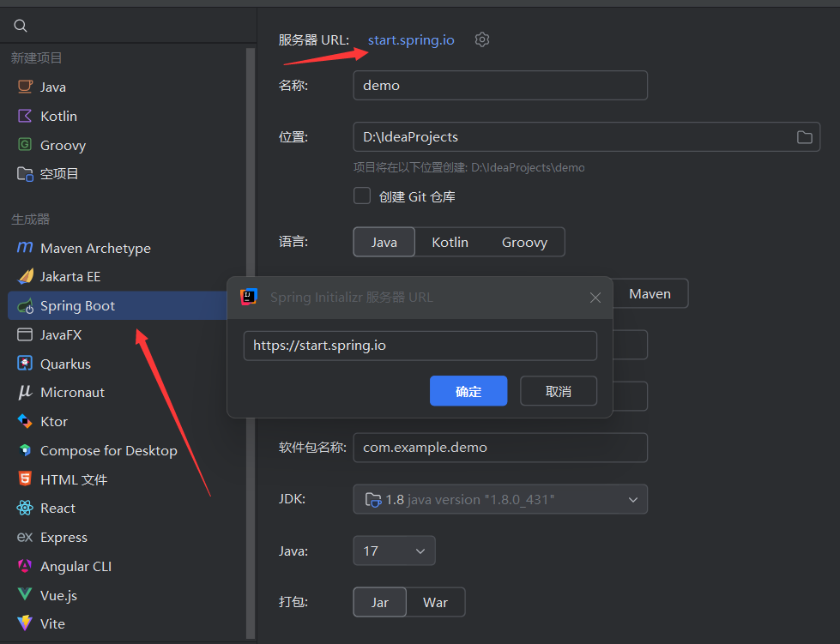Viewport: 840px width, 644px height.
Task: Browse for location with folder icon
Action: (x=804, y=137)
